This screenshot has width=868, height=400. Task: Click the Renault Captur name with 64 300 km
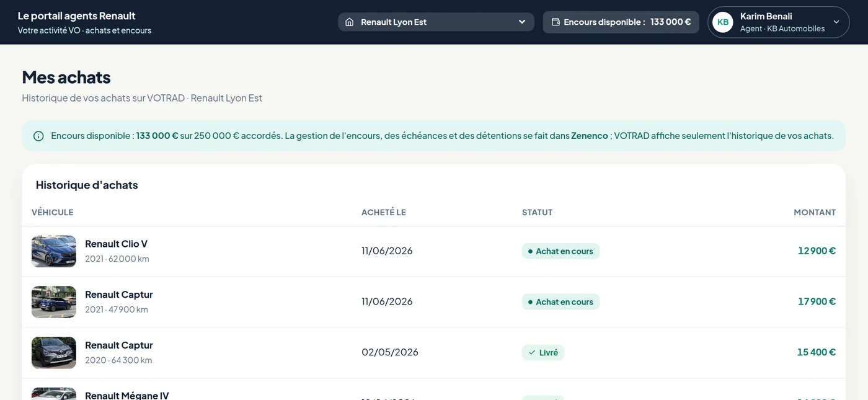(119, 345)
